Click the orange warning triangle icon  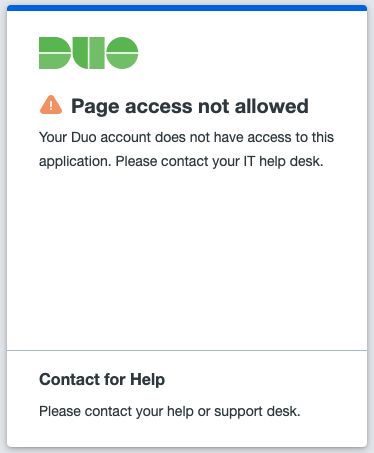click(x=51, y=105)
